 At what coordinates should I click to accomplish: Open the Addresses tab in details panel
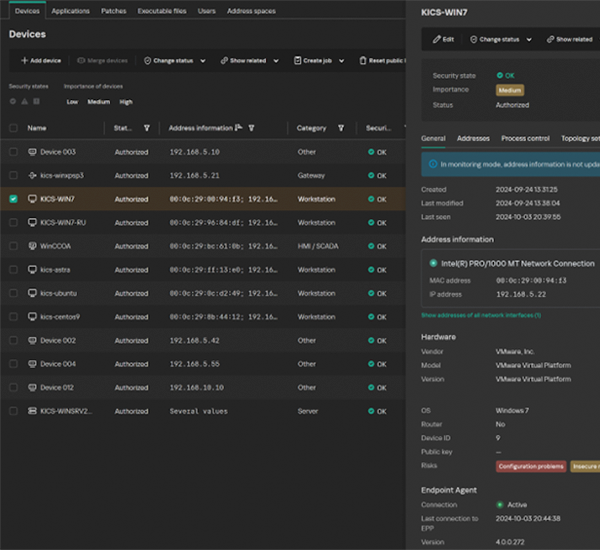[473, 138]
